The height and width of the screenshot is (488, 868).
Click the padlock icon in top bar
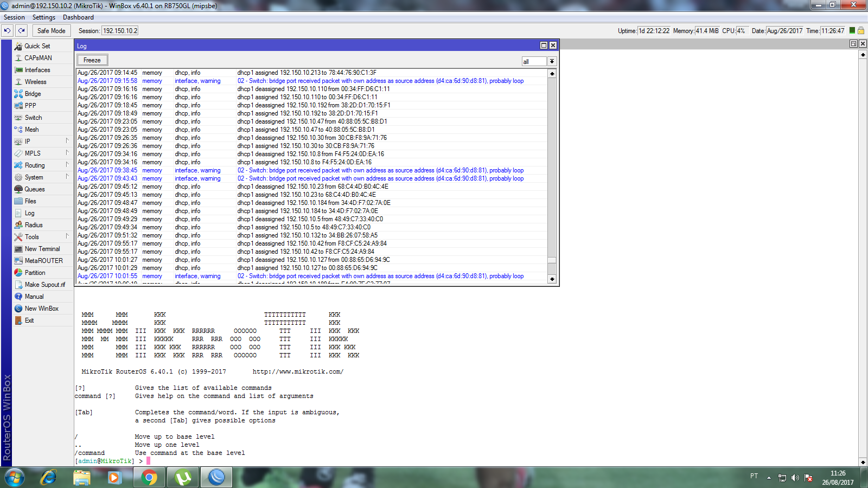860,31
